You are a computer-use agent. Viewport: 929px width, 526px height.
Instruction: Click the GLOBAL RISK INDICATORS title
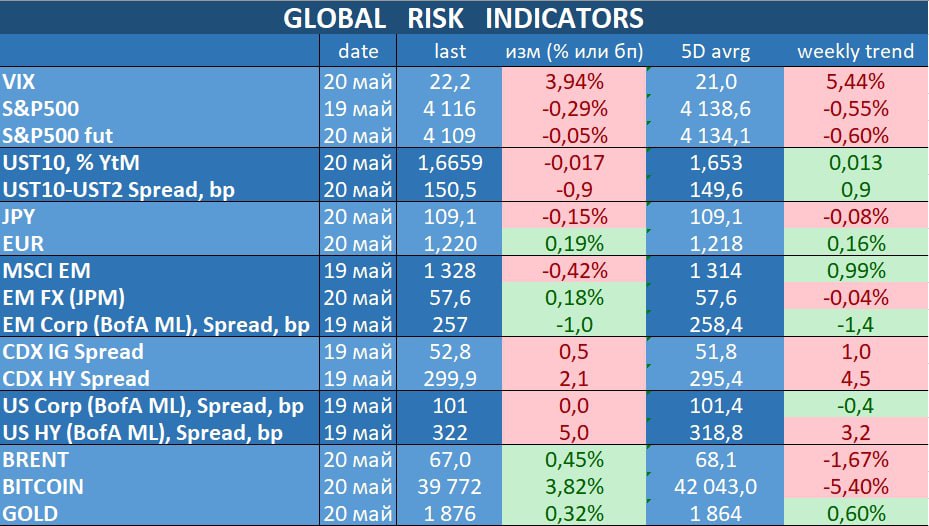463,18
